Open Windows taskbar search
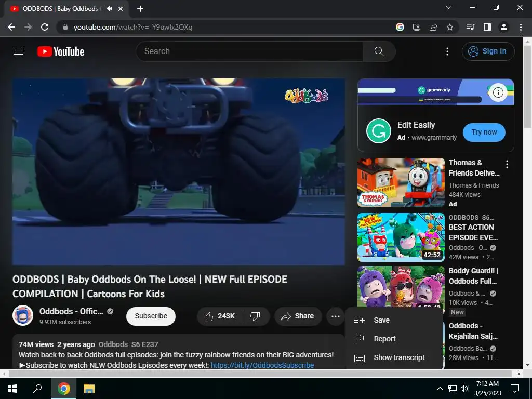Image resolution: width=532 pixels, height=399 pixels. (x=37, y=389)
